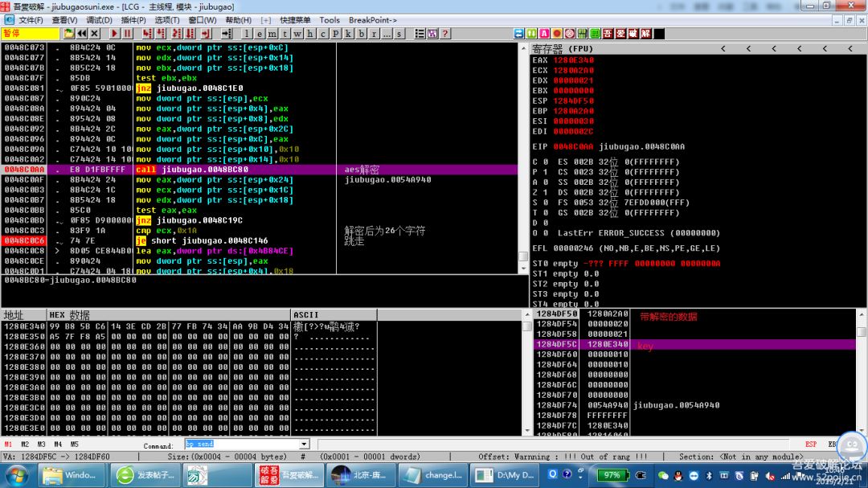The image size is (868, 488).
Task: Click the Restart program rewind icon
Action: (82, 34)
